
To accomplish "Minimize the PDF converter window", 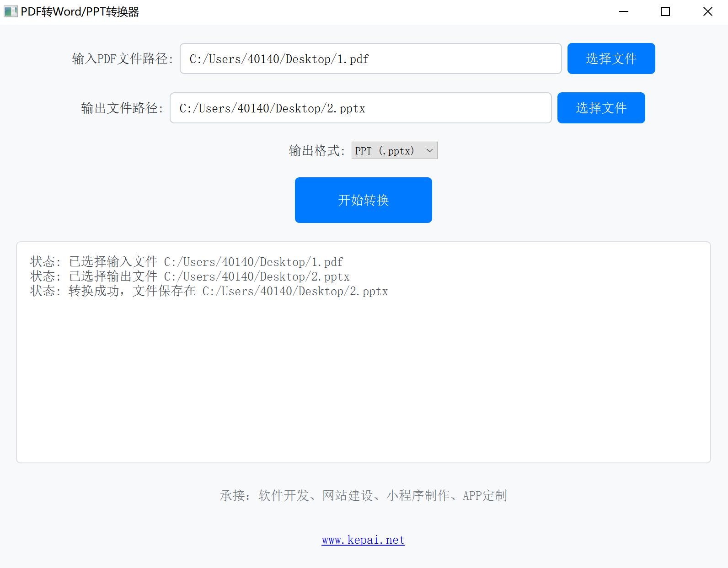I will (x=623, y=12).
